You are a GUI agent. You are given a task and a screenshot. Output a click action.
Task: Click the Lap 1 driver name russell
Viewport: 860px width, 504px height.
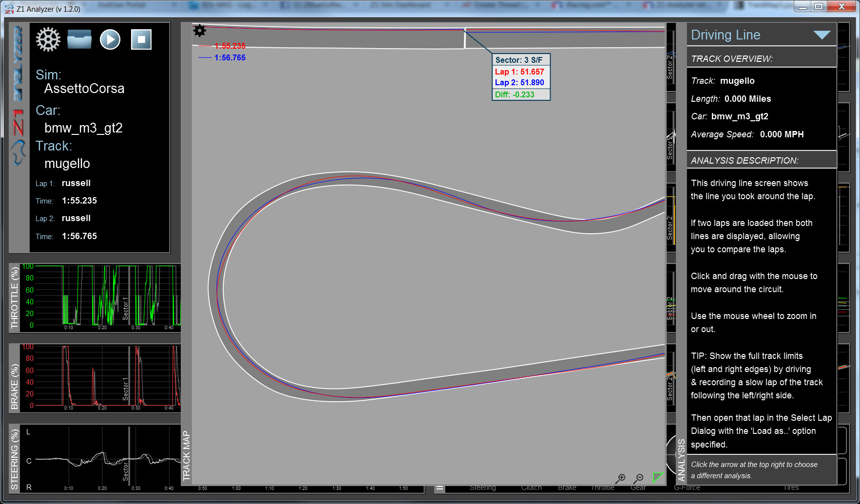[x=76, y=183]
